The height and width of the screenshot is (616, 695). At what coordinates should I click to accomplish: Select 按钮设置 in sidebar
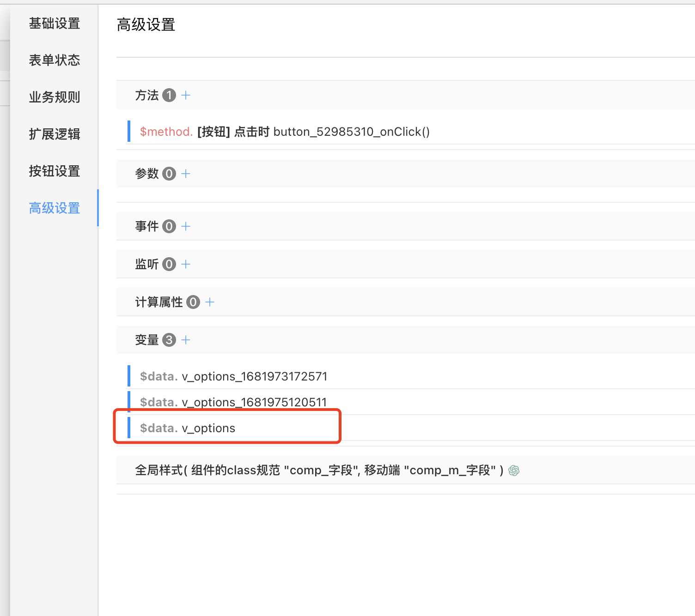click(55, 171)
